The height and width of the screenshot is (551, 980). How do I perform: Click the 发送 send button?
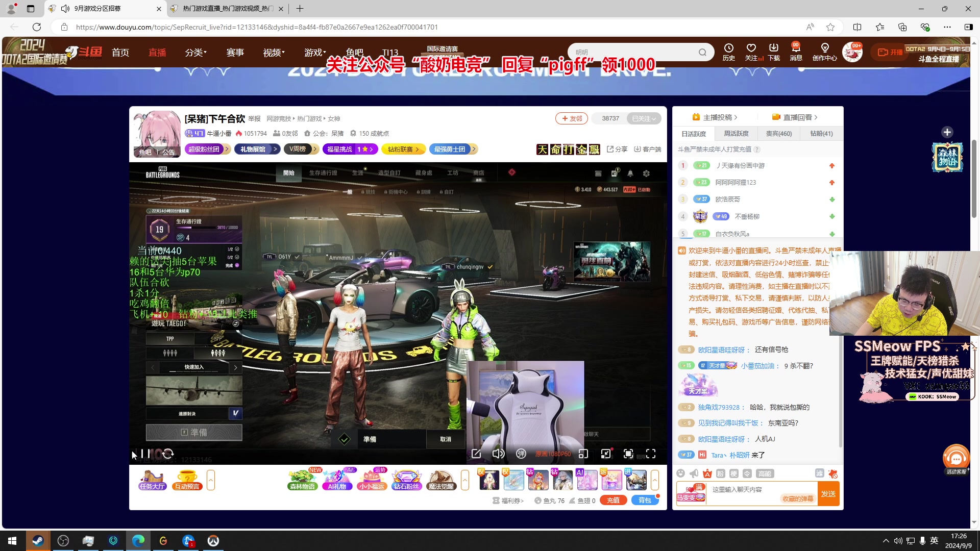pos(828,494)
